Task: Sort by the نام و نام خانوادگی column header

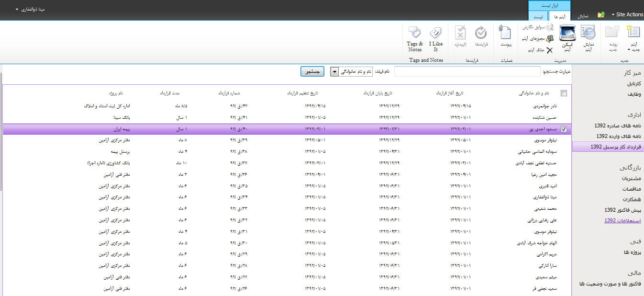Action: (533, 93)
